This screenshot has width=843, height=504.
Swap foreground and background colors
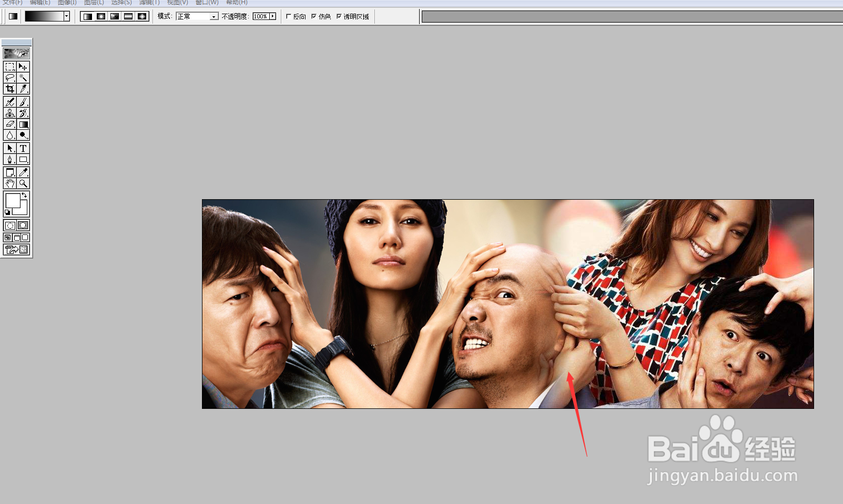[x=24, y=196]
